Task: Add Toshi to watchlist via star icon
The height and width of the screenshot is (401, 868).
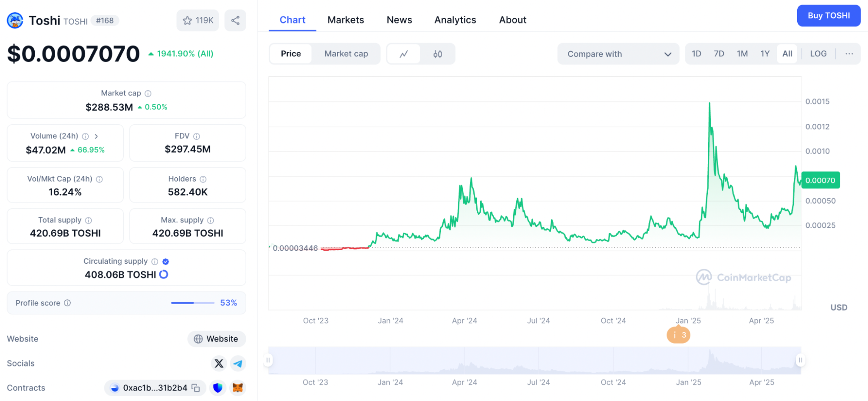Action: [x=198, y=20]
